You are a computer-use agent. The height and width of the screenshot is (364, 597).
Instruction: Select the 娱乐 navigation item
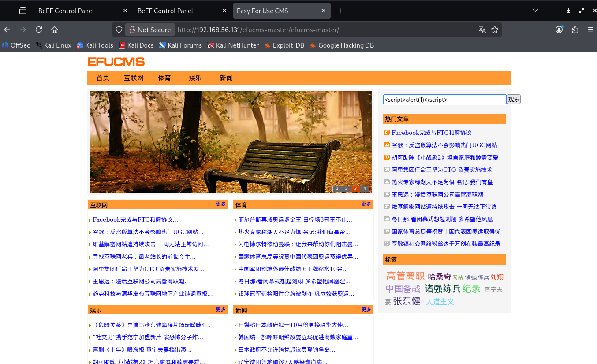click(x=195, y=78)
